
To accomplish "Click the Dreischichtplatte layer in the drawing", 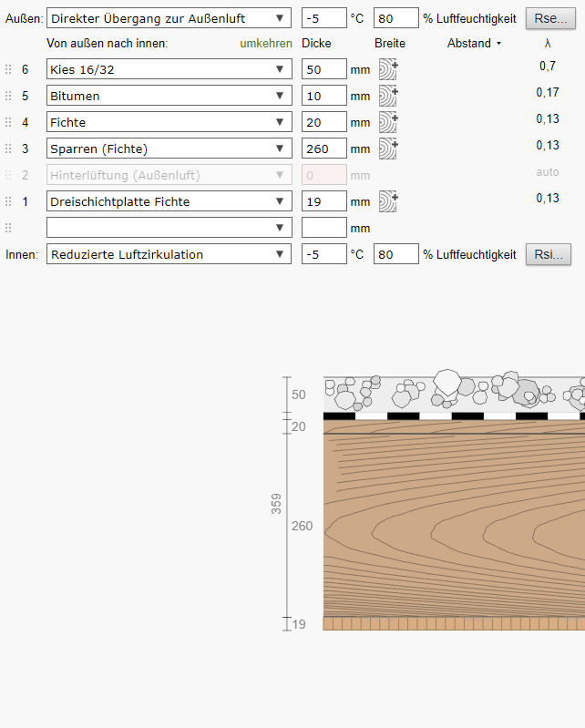I will pos(454,623).
